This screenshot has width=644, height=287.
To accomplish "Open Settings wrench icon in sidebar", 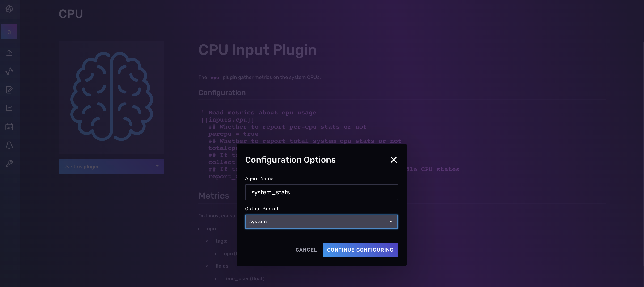I will click(9, 164).
